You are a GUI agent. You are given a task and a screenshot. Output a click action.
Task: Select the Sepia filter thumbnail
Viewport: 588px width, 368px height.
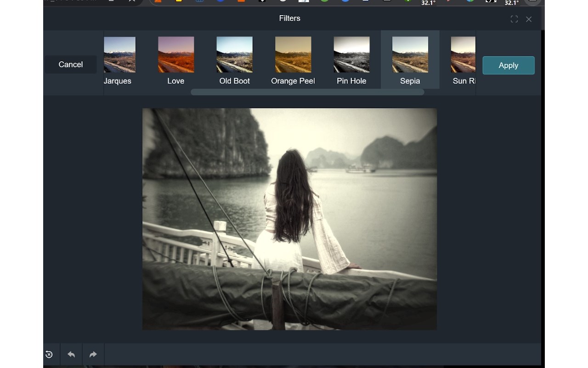(x=410, y=55)
